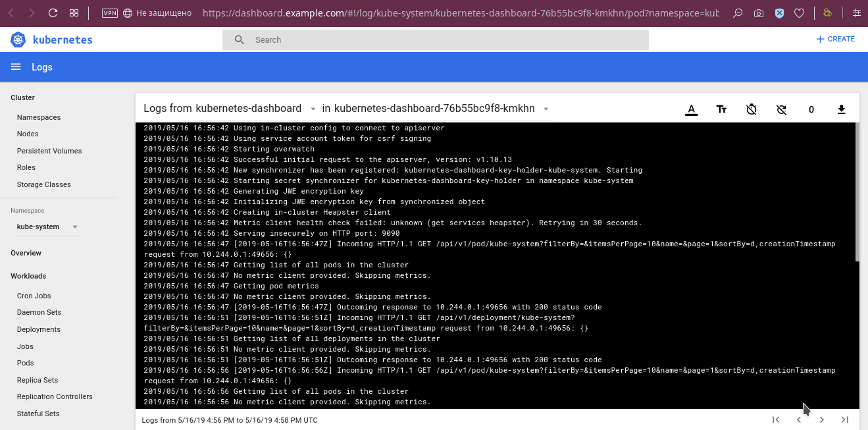Click the ad blocker shield icon
Viewport: 868px width, 430px height.
coord(779,13)
